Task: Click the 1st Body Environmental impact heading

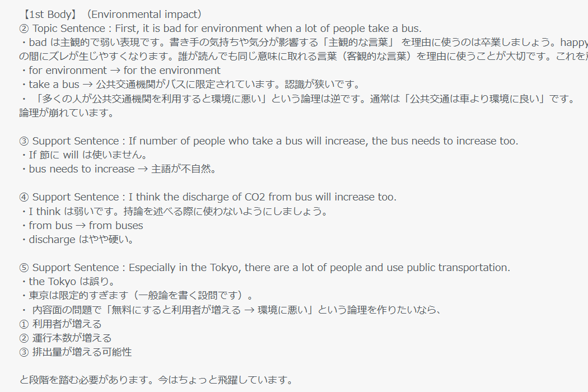Action: 112,14
